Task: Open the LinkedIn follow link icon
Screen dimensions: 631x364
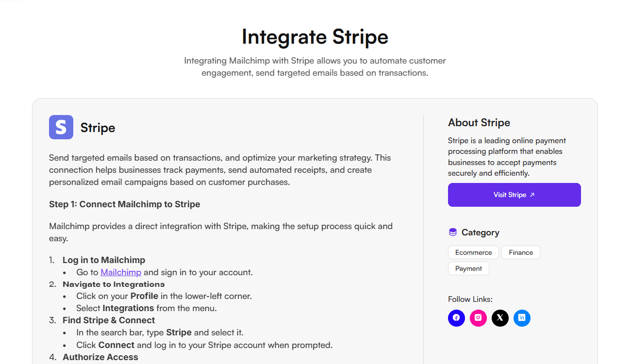Action: 522,318
